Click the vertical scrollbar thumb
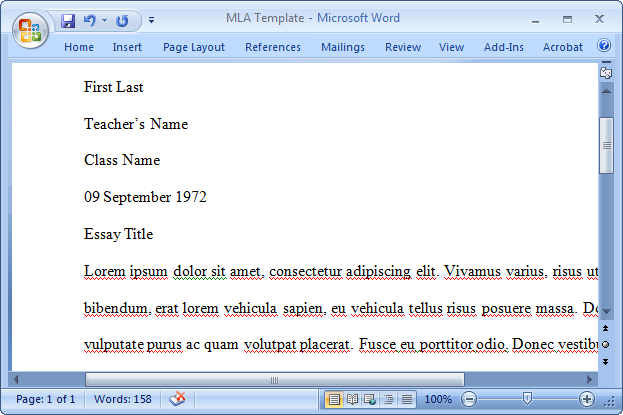The image size is (623, 415). (606, 145)
